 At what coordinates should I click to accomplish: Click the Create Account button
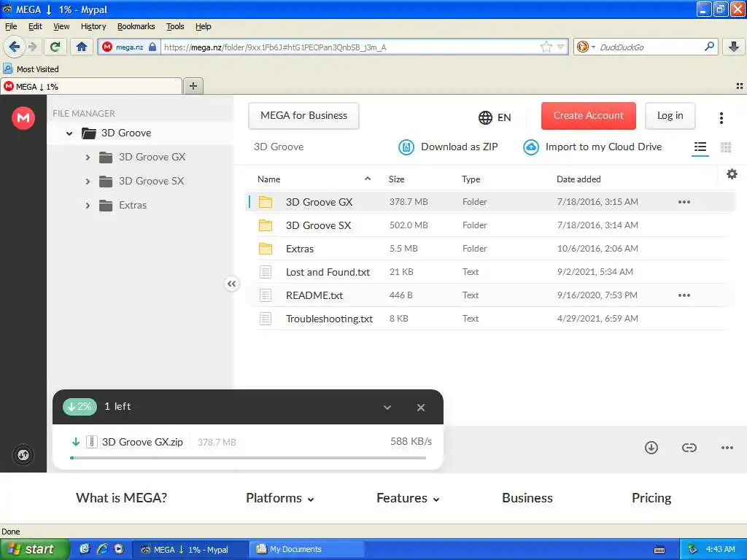click(x=589, y=116)
